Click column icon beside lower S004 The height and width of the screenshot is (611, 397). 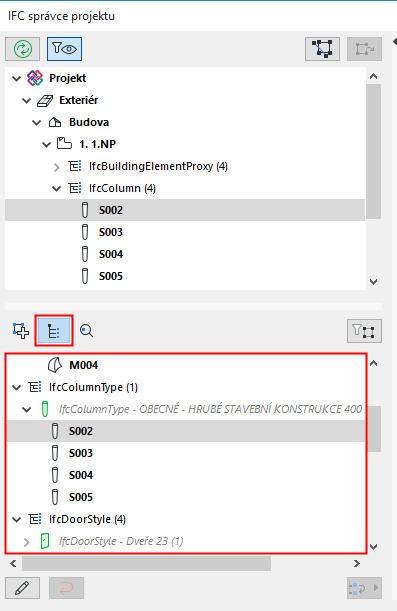tap(55, 475)
